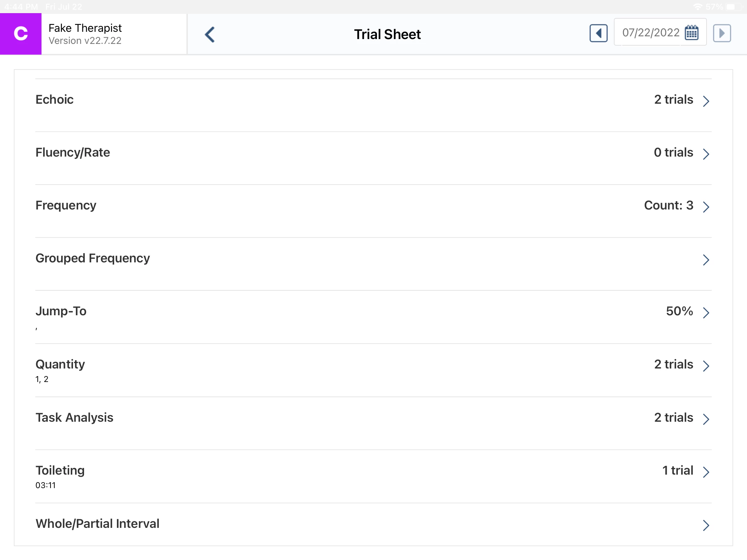
Task: Open the Frequency row chevron
Action: coord(706,207)
